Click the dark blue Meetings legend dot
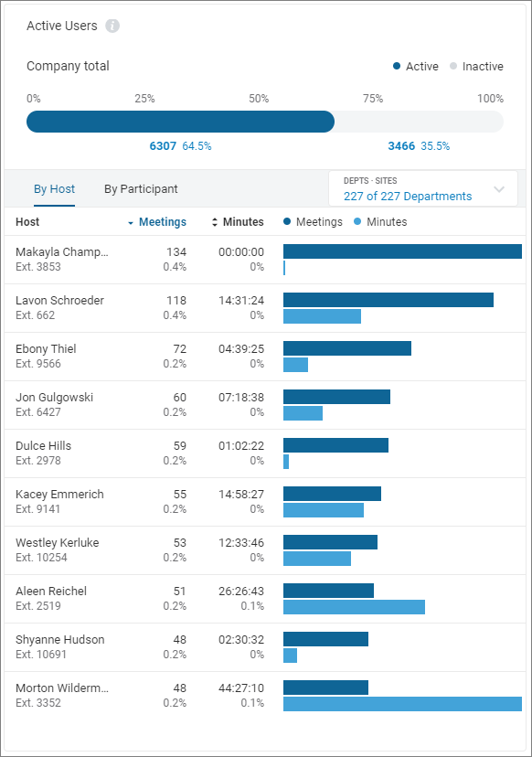Screen dimensions: 532x757 pos(286,221)
